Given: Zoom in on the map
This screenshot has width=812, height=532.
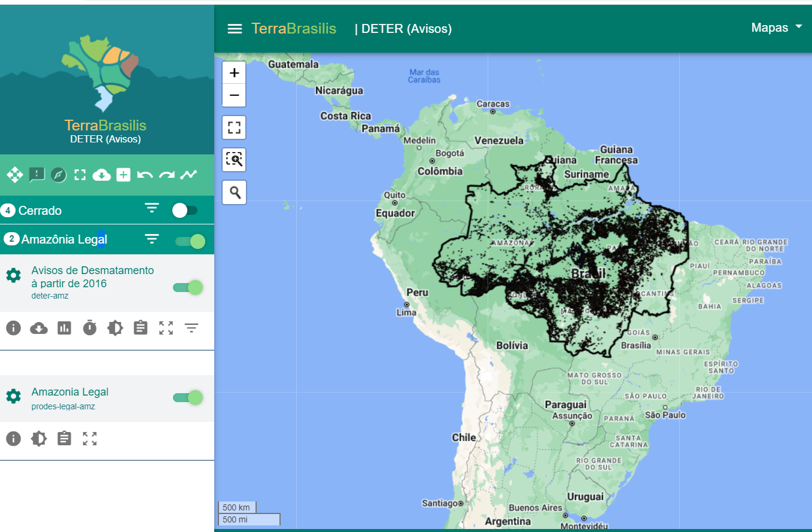Looking at the screenshot, I should pyautogui.click(x=235, y=73).
